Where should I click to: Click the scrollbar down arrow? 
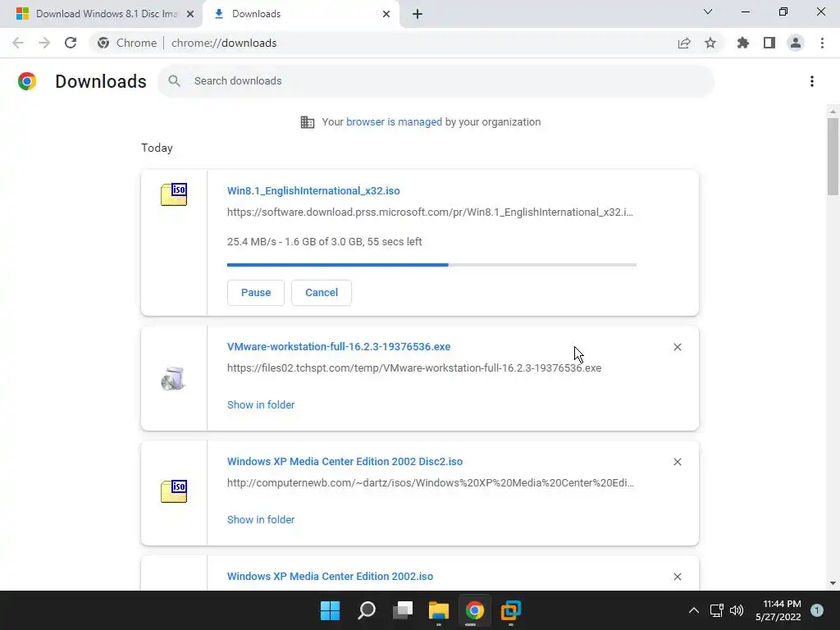(833, 583)
